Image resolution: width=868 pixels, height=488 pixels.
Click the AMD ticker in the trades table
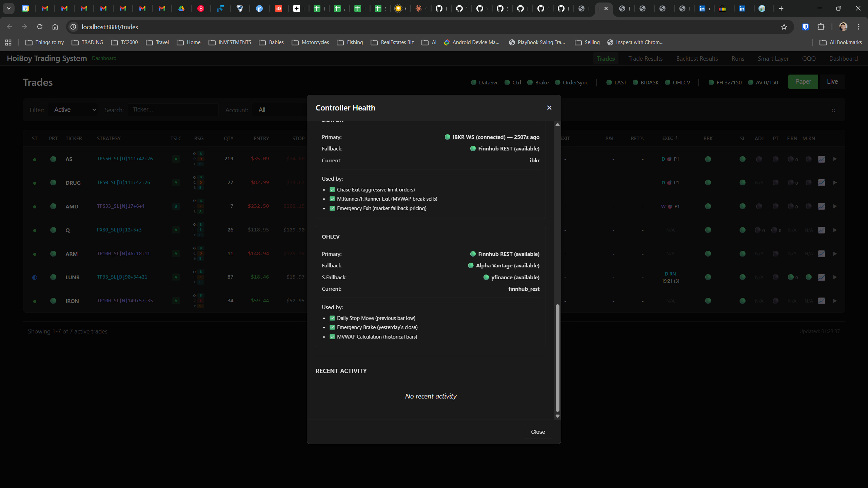coord(72,206)
